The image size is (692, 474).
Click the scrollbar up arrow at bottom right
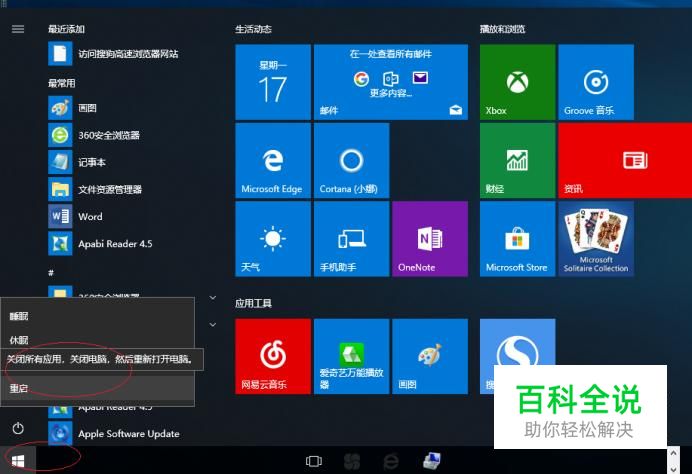pos(673,453)
